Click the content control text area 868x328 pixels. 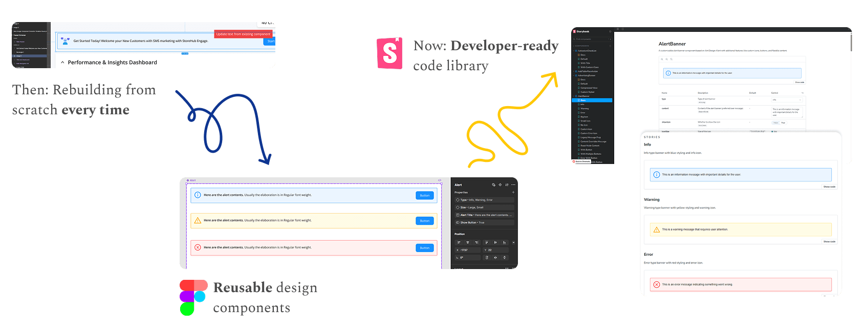pyautogui.click(x=787, y=112)
